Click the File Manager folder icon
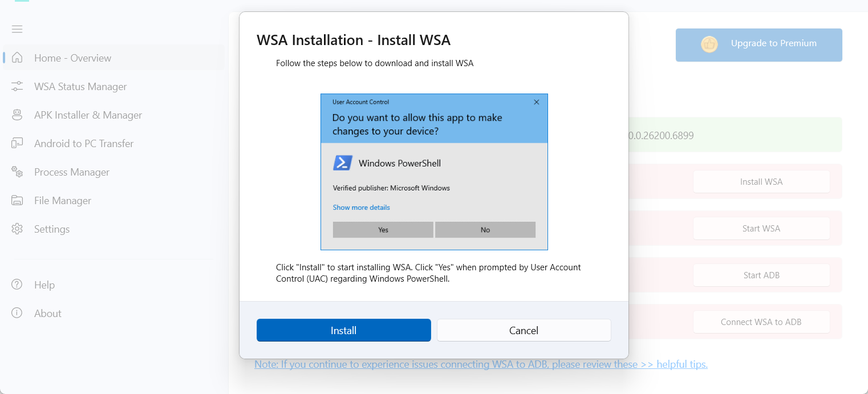Screen dimensions: 868x394 click(17, 201)
